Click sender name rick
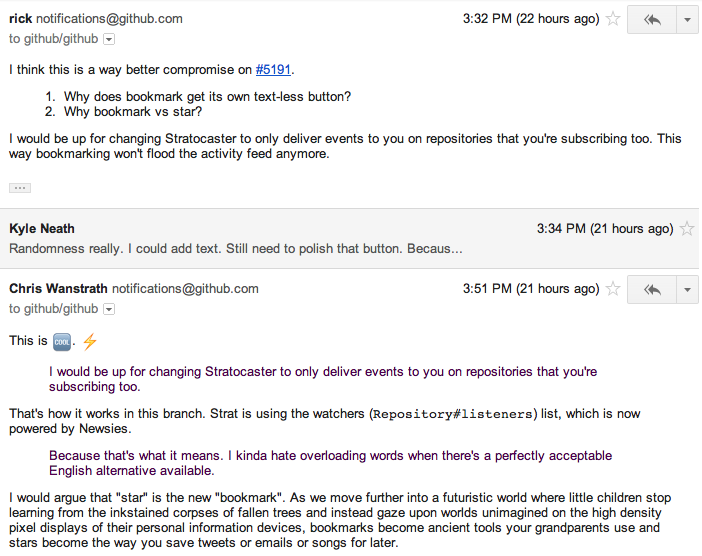The width and height of the screenshot is (702, 556). (x=21, y=19)
